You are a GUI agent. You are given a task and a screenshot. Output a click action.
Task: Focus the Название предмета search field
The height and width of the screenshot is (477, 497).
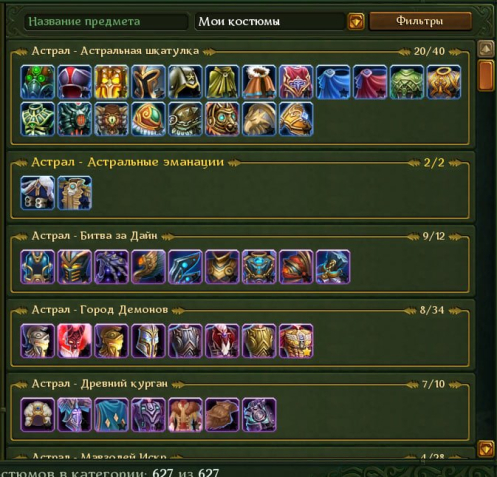click(x=106, y=22)
